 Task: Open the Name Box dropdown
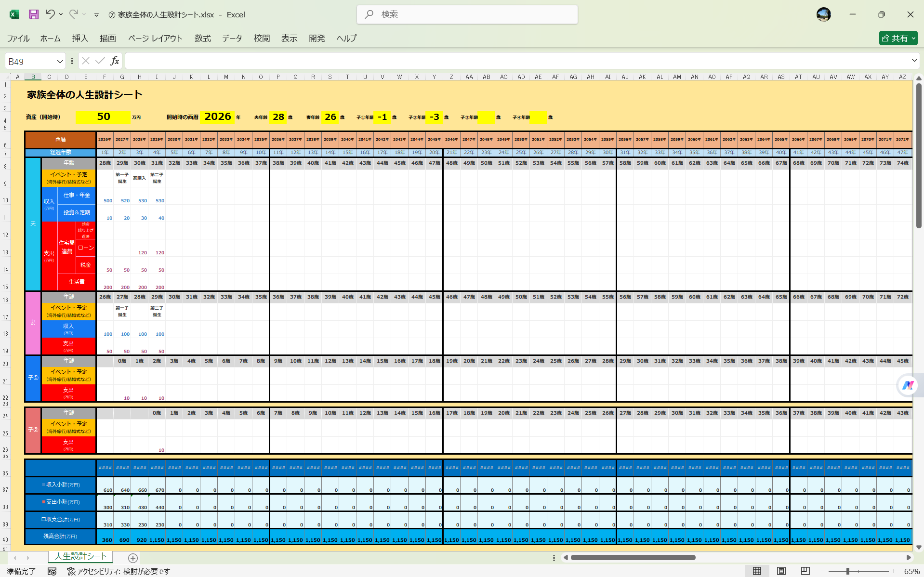(60, 61)
